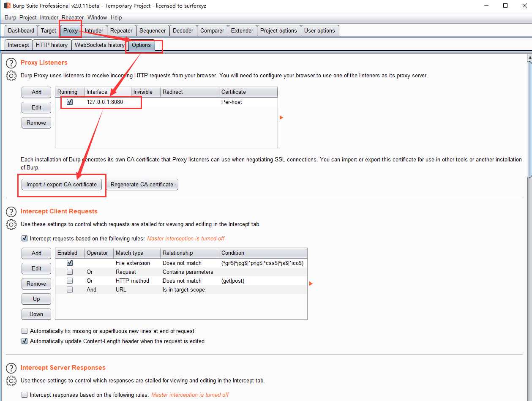Click Remove in Proxy Listeners section
This screenshot has width=532, height=401.
pos(36,123)
